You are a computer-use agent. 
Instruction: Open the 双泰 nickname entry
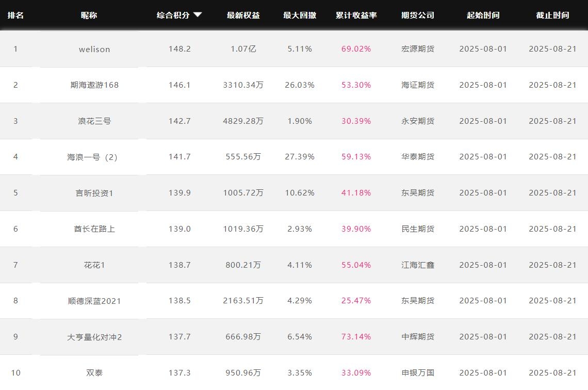[x=94, y=373]
